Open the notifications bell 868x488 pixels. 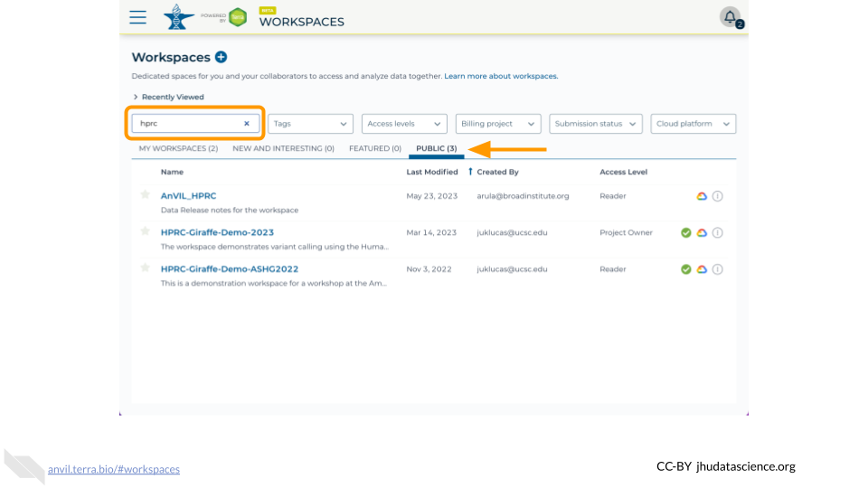coord(731,16)
